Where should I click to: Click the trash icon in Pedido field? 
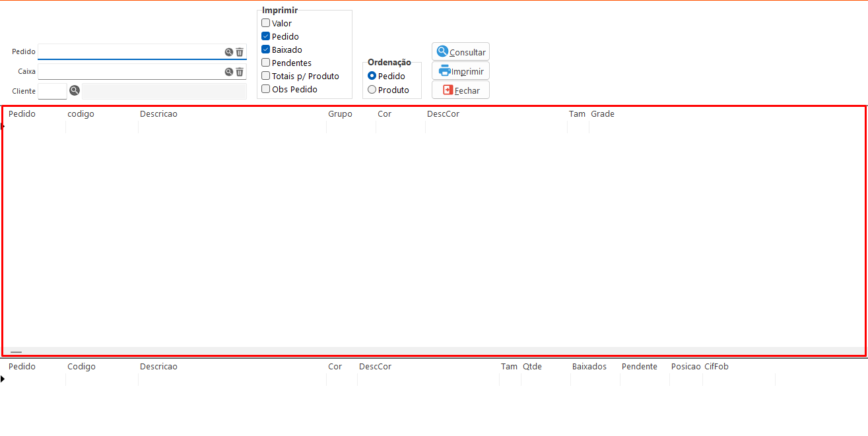tap(240, 52)
